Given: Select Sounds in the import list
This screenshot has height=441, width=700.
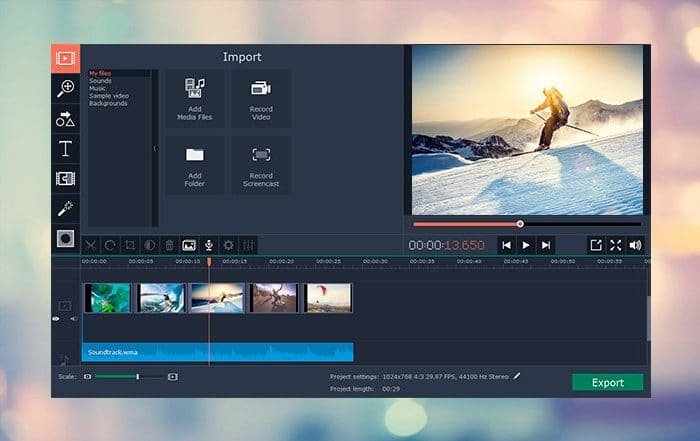Looking at the screenshot, I should (100, 81).
